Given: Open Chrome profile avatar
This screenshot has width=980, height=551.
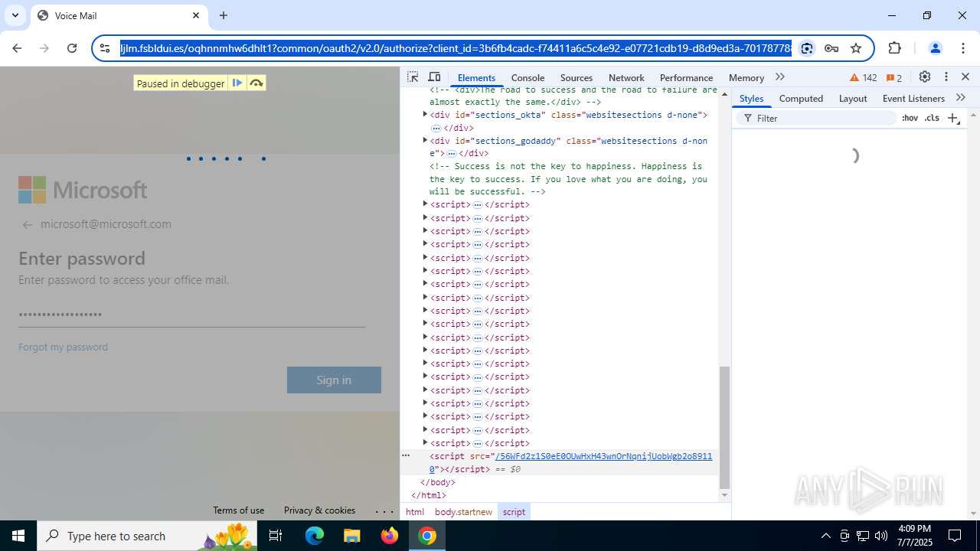Looking at the screenshot, I should click(x=935, y=48).
